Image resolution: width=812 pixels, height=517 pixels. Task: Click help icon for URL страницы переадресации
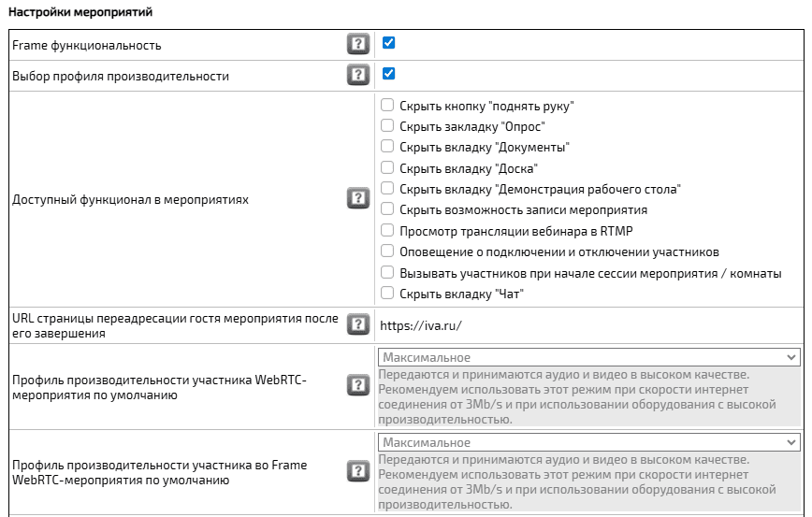[x=356, y=324]
